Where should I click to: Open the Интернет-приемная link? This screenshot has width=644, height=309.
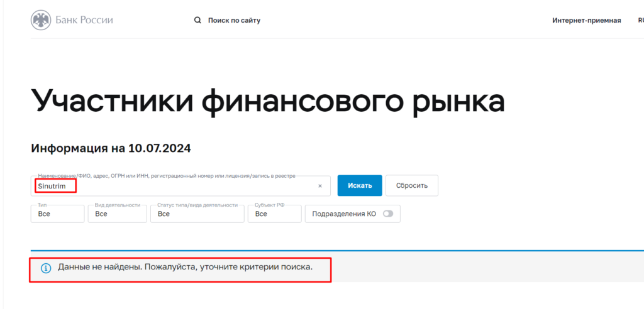(x=587, y=21)
